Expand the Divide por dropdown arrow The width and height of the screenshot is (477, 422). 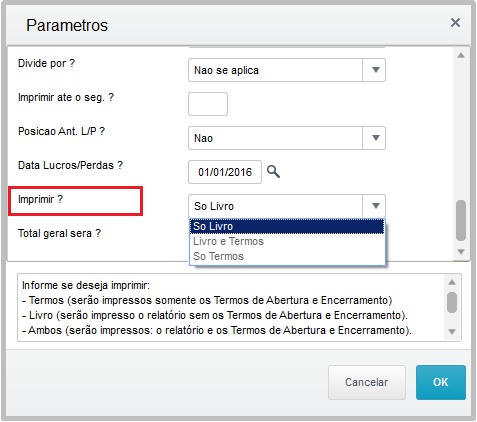(x=376, y=70)
